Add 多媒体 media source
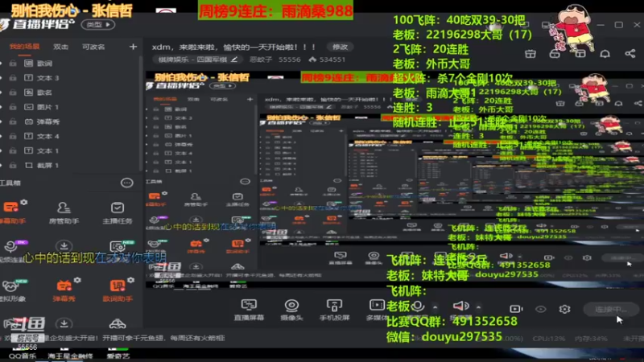644x362 pixels. (x=377, y=310)
